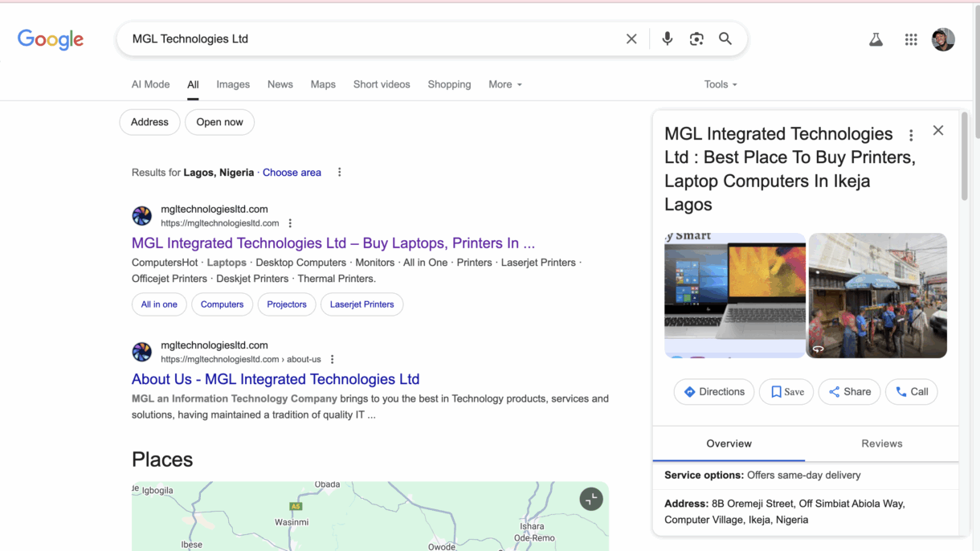Open options for the About Us result
This screenshot has height=551, width=980.
333,360
